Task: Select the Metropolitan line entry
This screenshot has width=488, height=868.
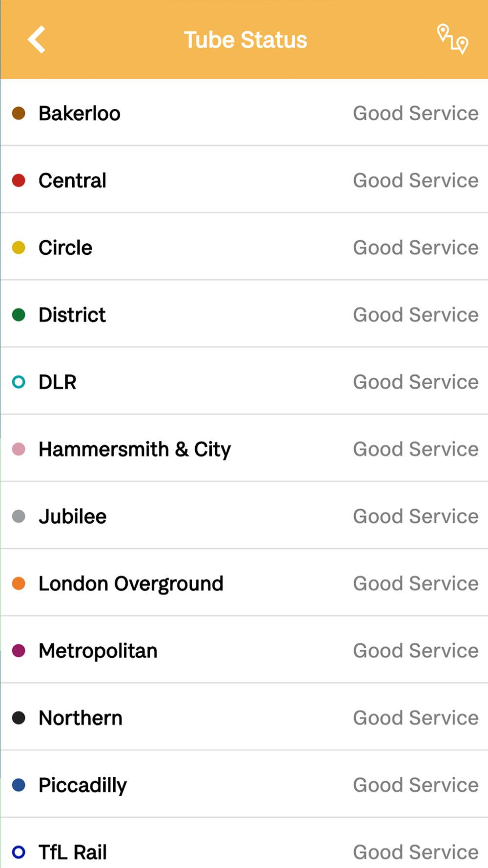Action: (x=244, y=650)
